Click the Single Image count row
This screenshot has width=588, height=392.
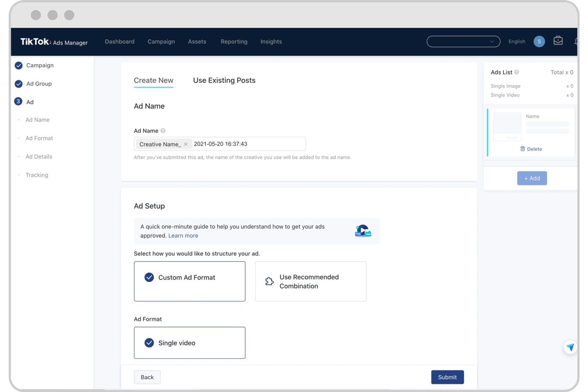[532, 86]
